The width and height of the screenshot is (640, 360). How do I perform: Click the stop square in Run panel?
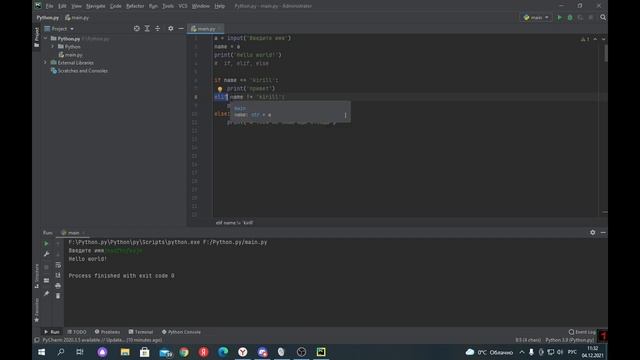46,267
